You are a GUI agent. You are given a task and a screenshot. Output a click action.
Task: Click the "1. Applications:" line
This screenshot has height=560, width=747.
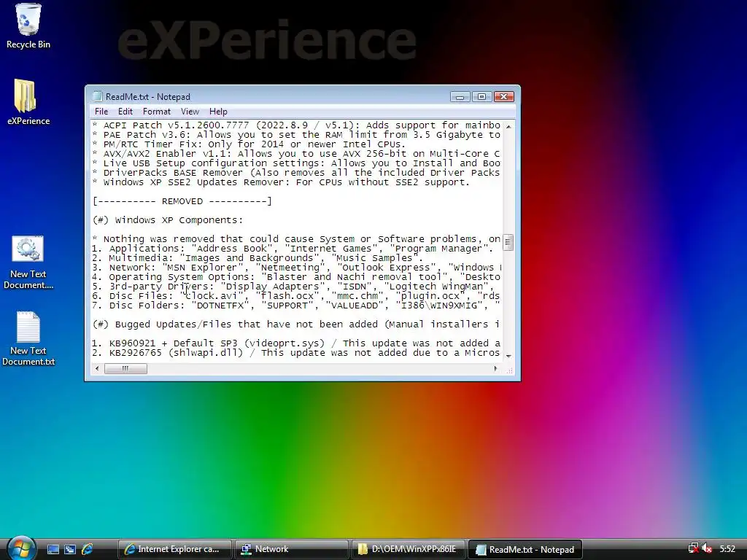[293, 249]
